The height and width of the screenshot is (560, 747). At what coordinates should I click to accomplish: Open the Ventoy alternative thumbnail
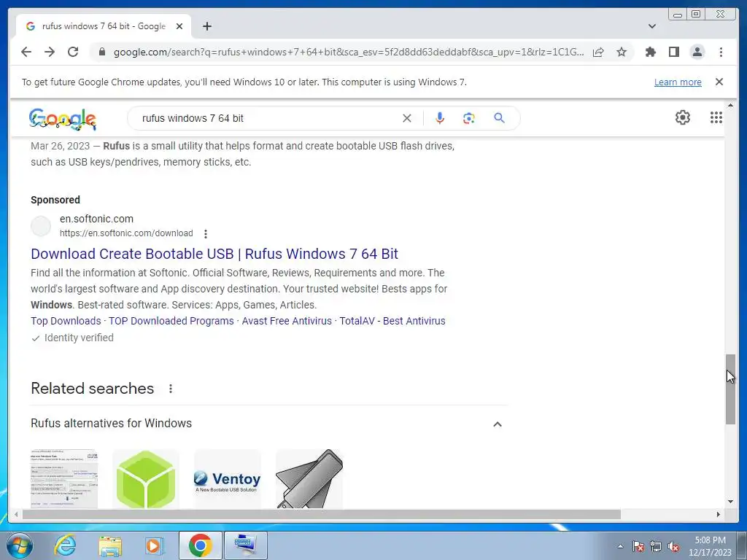228,479
